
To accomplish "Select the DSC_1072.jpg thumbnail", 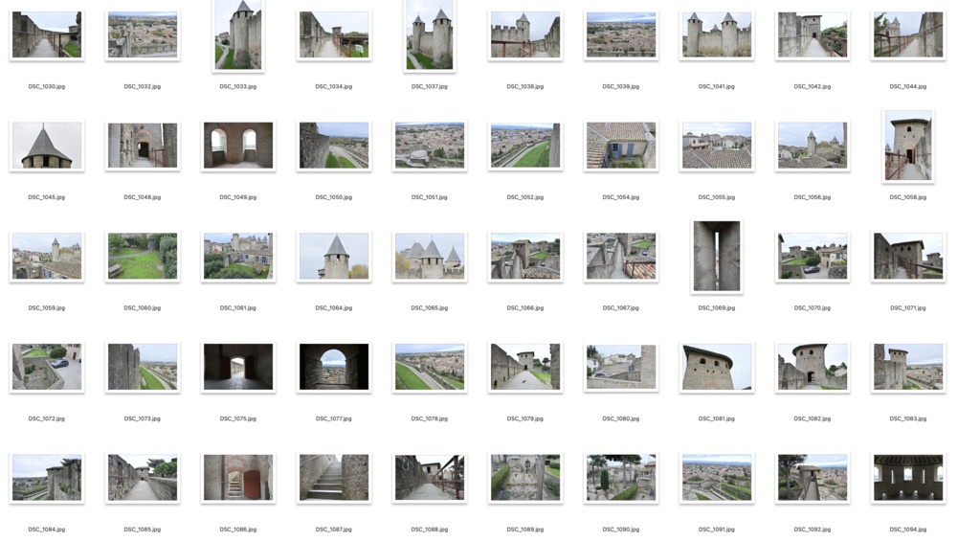I will [x=47, y=367].
